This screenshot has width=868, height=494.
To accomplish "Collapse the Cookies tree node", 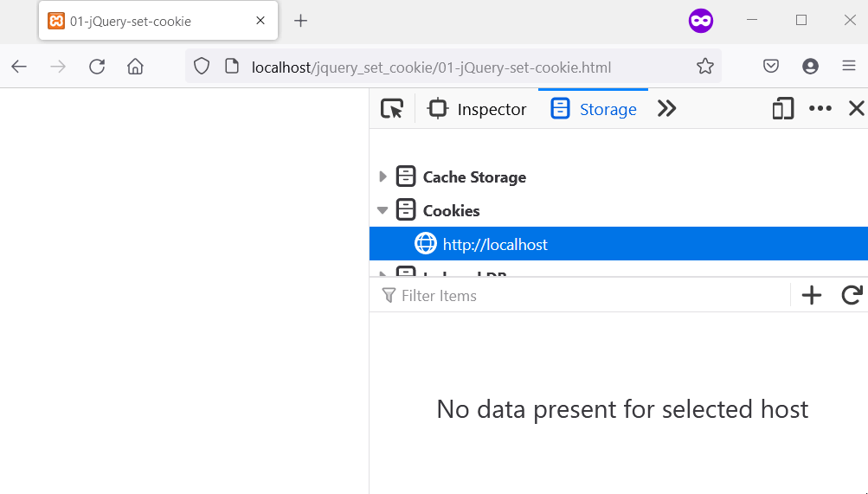I will 383,210.
